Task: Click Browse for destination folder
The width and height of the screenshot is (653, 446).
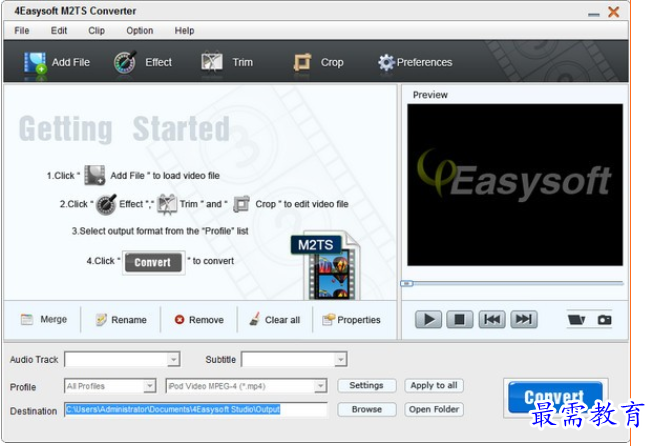Action: (x=366, y=409)
